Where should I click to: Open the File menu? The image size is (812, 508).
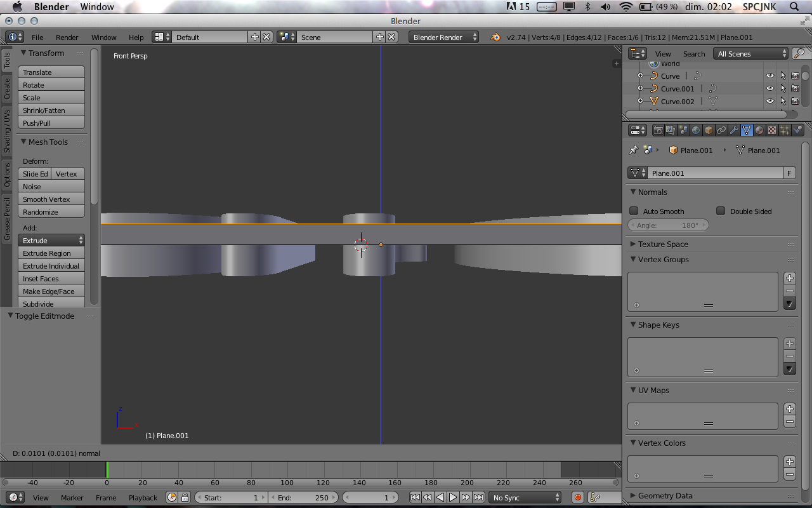click(37, 37)
